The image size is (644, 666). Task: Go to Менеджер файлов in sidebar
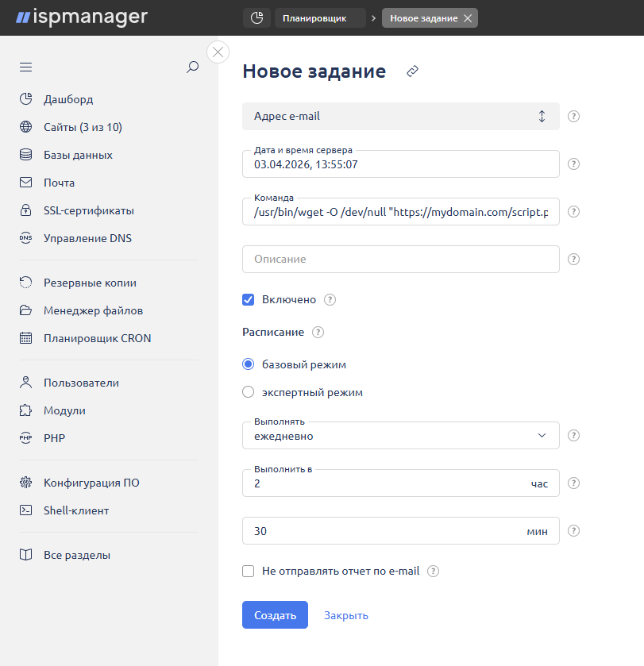pos(93,310)
